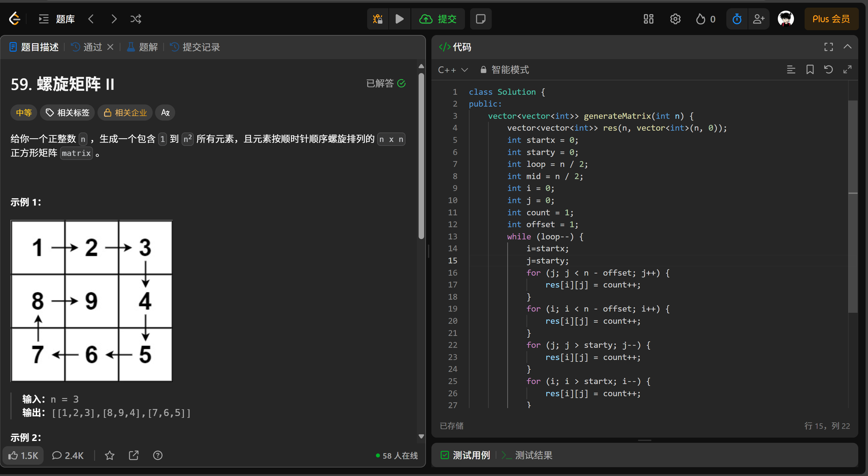Expand 相关企业 companies
Viewport: 868px width, 476px height.
(125, 112)
